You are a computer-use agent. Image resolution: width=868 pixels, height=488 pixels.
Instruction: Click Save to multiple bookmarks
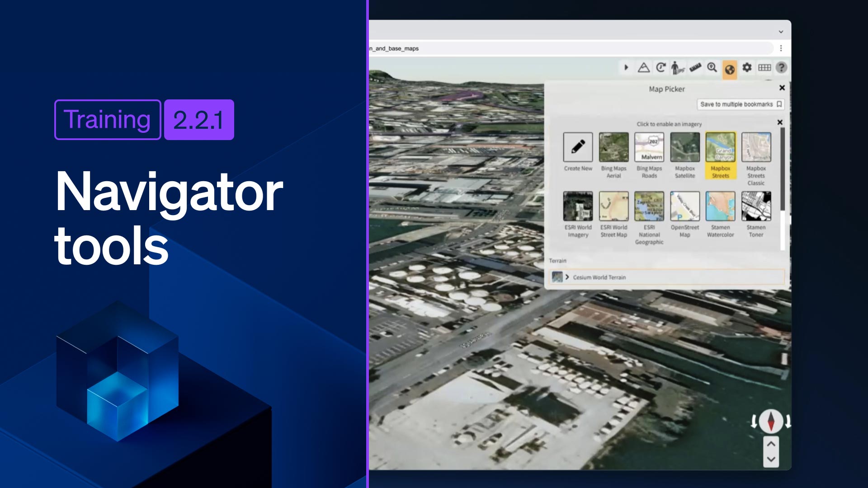pos(741,104)
